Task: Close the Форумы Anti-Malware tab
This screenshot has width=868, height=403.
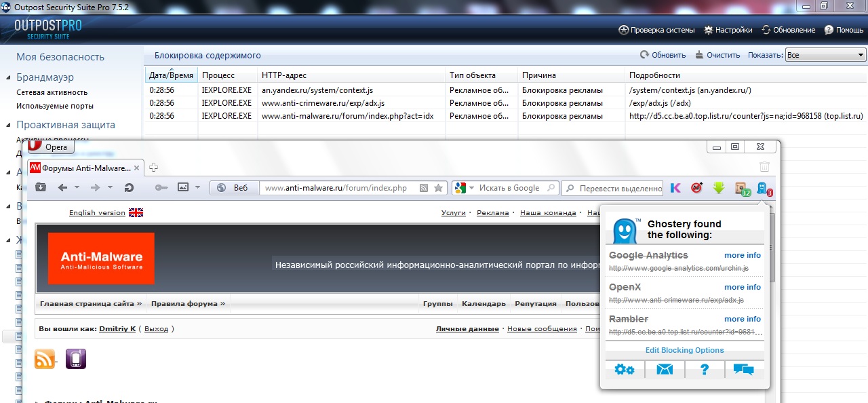Action: (136, 168)
